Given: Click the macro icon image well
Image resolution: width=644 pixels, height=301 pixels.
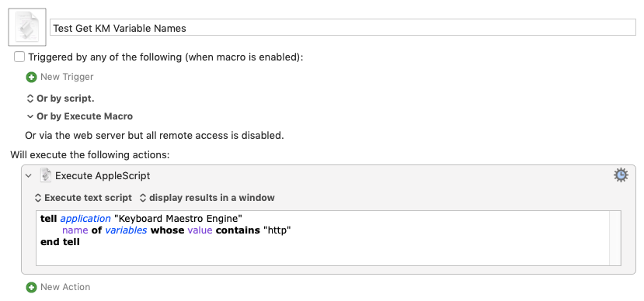Looking at the screenshot, I should [x=27, y=27].
